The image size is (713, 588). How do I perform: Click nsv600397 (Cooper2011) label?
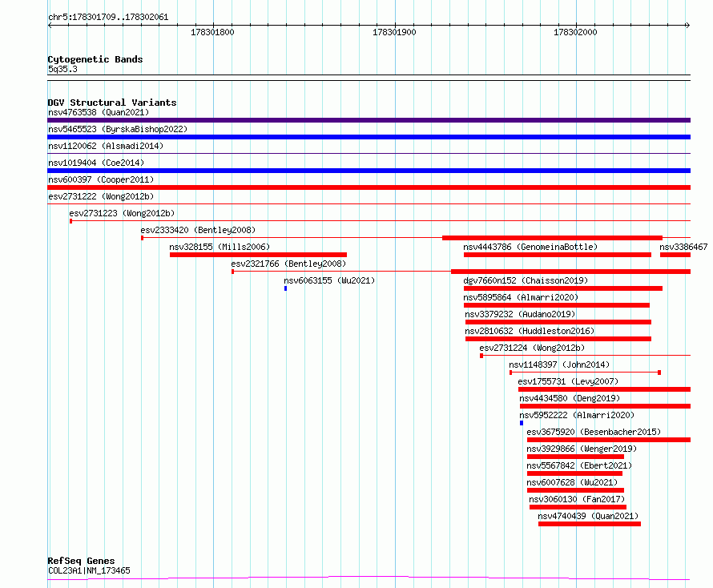click(x=101, y=179)
